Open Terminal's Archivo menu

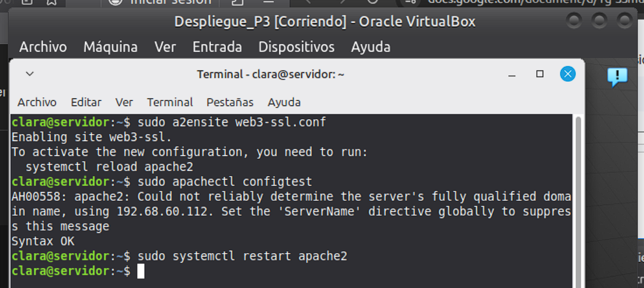[x=37, y=102]
